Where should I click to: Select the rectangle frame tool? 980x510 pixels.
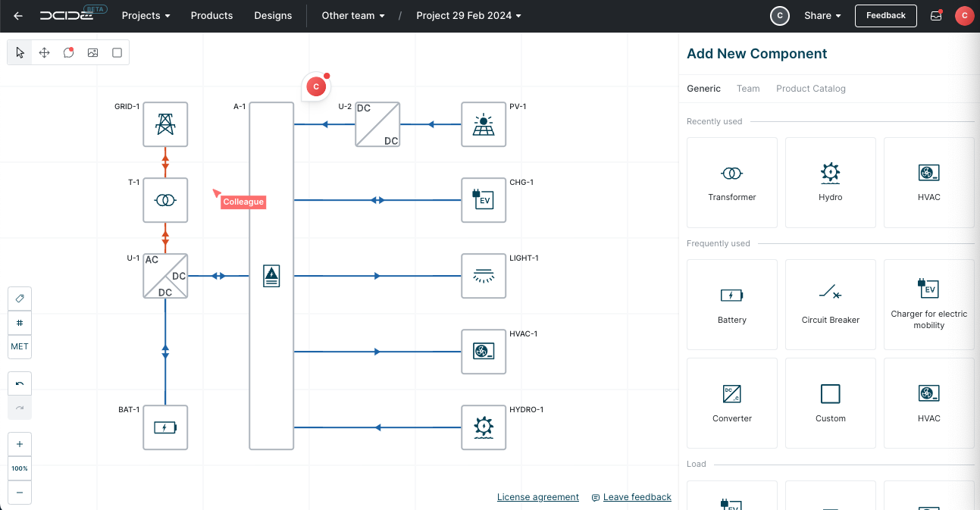pyautogui.click(x=117, y=52)
